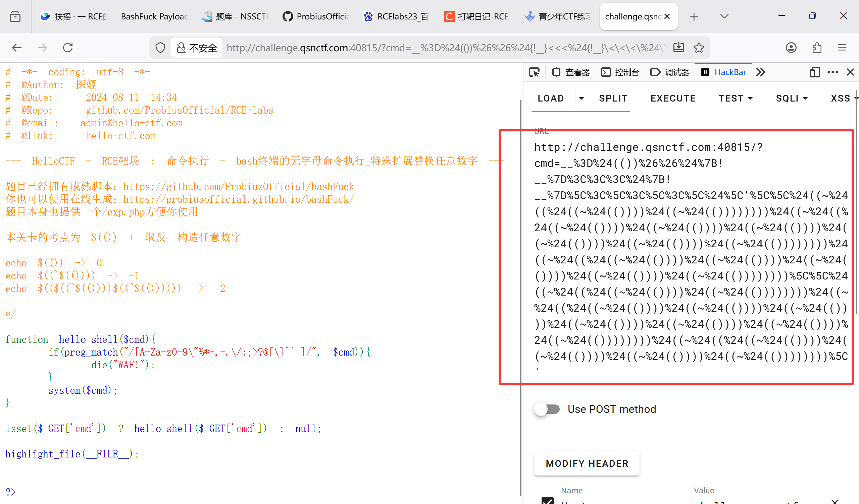Open the extensions puzzle icon
The width and height of the screenshot is (859, 504).
(817, 48)
